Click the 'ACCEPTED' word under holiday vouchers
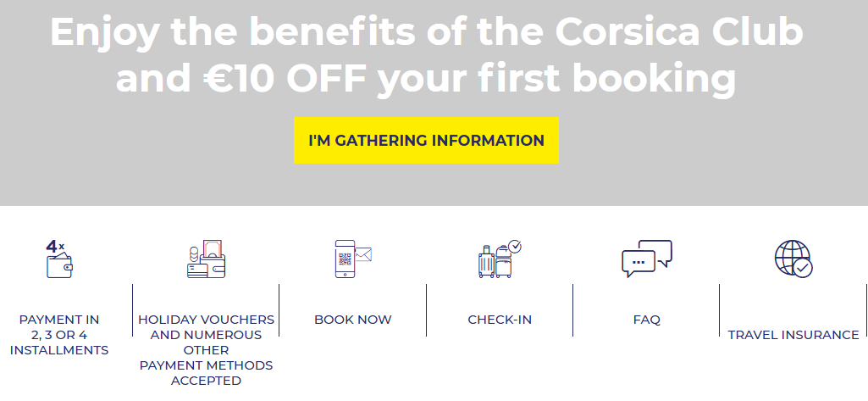 click(x=206, y=381)
